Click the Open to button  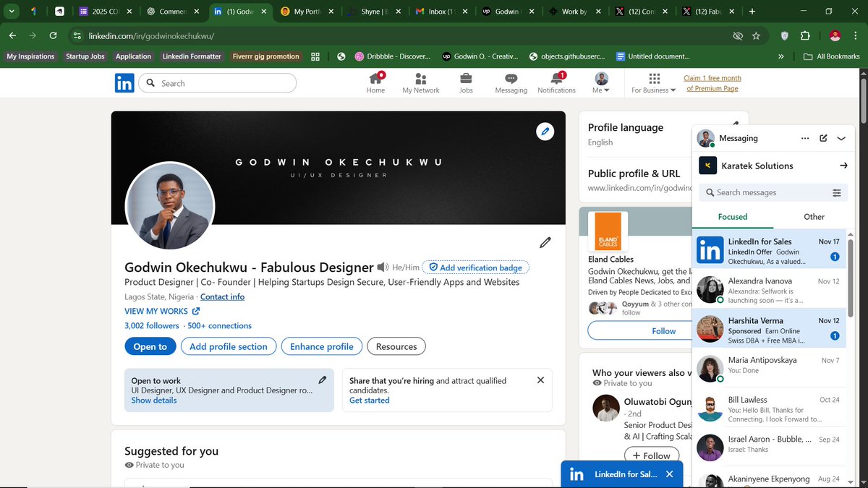[150, 346]
